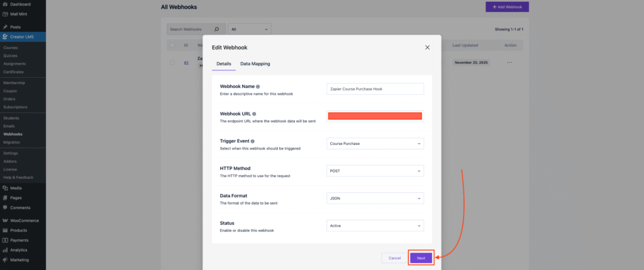Click the Webhook Name input field
644x270 pixels.
[x=375, y=89]
